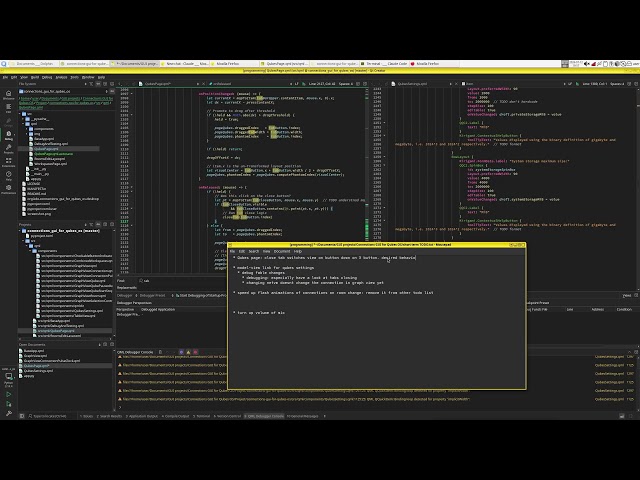Open the Debugger Preset dropdown
The width and height of the screenshot is (640, 480).
[x=157, y=295]
